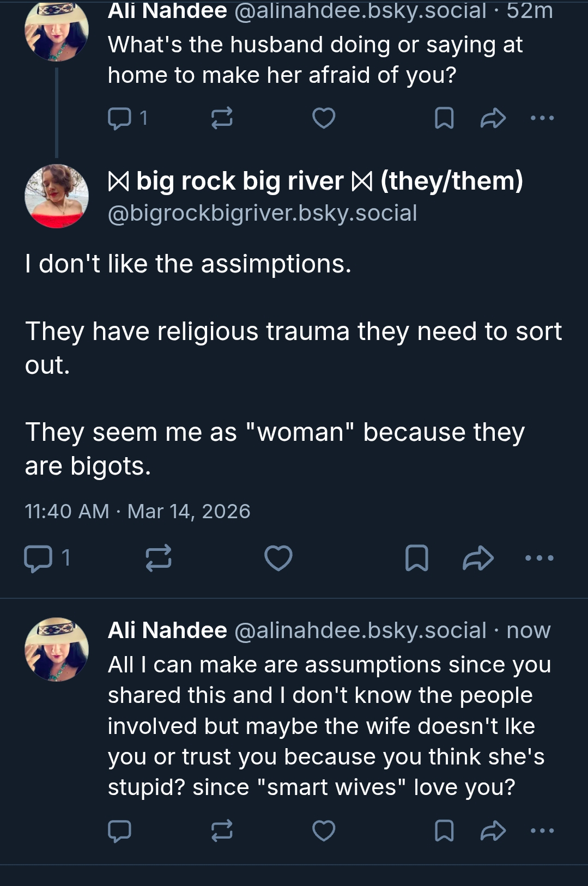The image size is (588, 886).
Task: Bookmark Ali Nahdee's newest post
Action: pyautogui.click(x=444, y=831)
